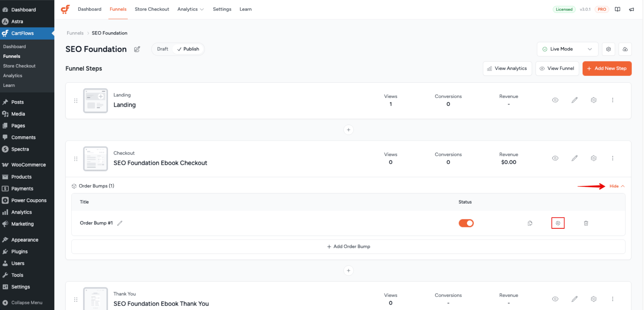Open more options menu for Landing step
644x310 pixels.
(612, 100)
